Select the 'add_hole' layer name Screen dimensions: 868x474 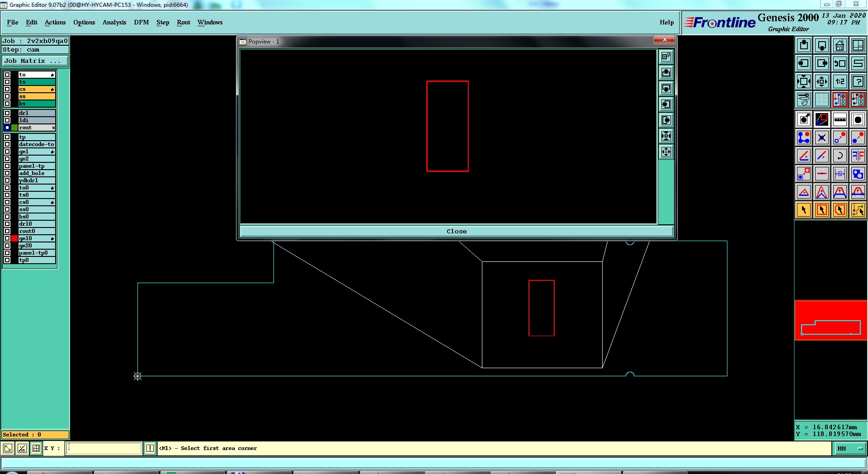tap(37, 173)
